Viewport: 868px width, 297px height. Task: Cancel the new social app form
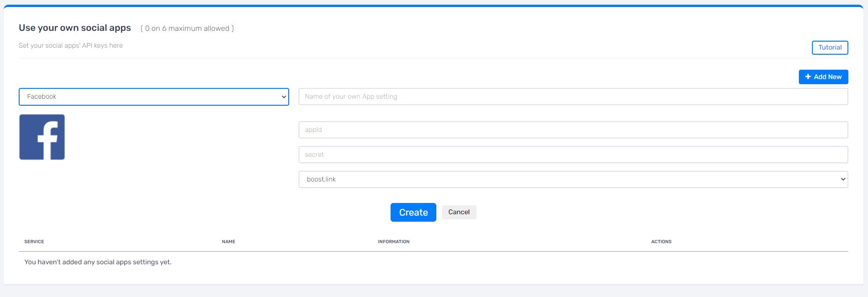click(459, 212)
